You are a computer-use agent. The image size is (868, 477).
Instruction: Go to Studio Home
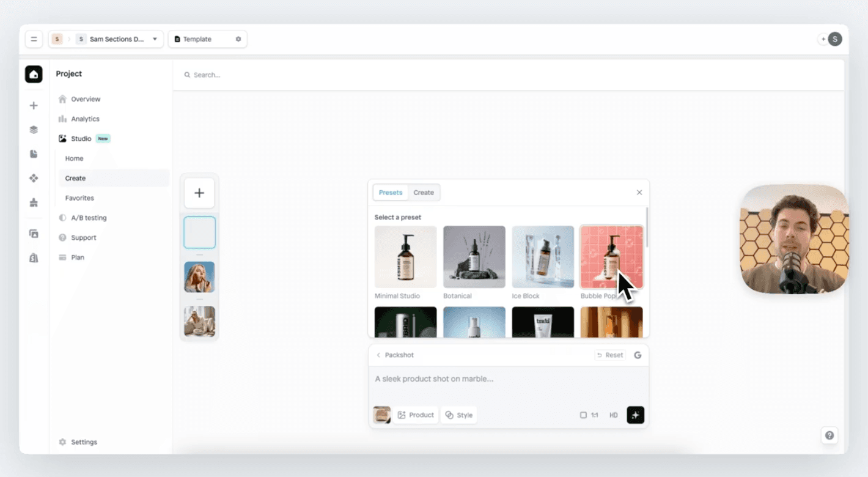pyautogui.click(x=75, y=158)
